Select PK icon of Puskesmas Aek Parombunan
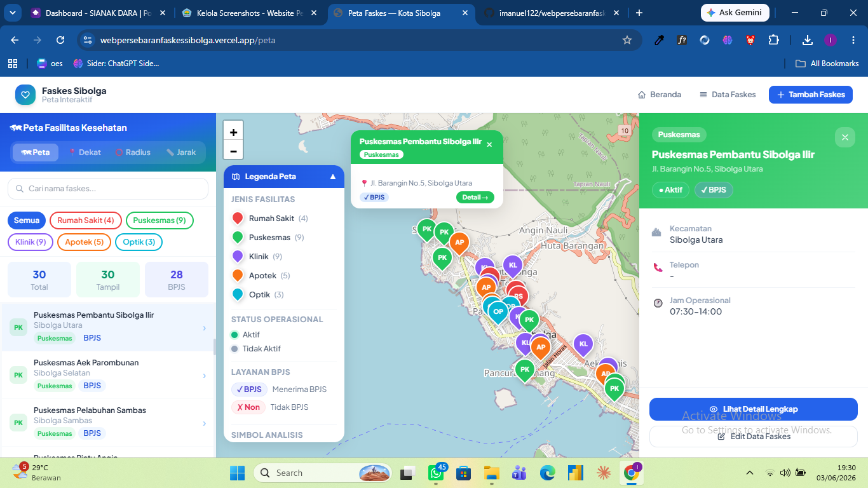Image resolution: width=868 pixels, height=488 pixels. pyautogui.click(x=18, y=375)
